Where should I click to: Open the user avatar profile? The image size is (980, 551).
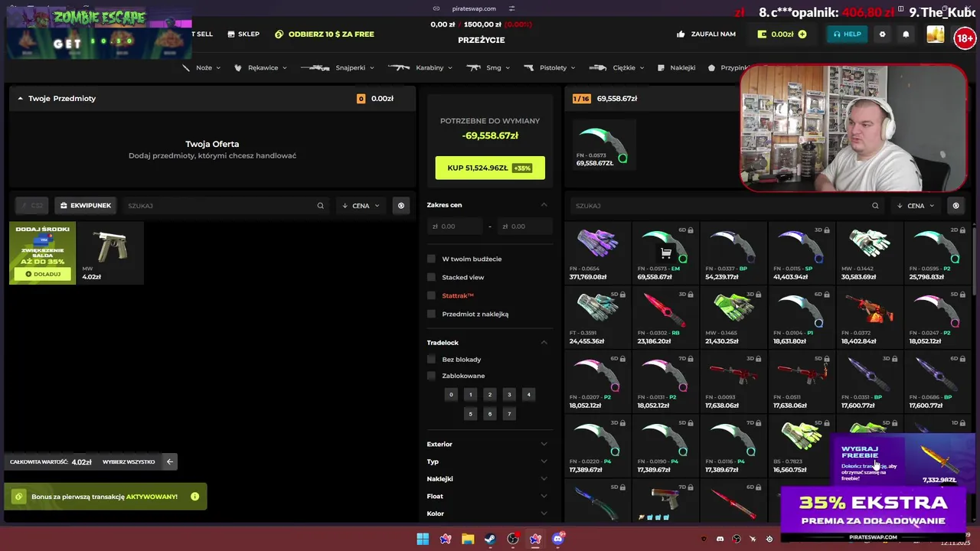936,34
